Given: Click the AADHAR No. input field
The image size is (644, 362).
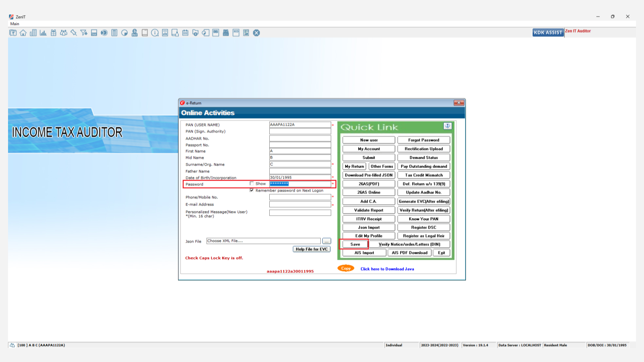Looking at the screenshot, I should [x=300, y=138].
